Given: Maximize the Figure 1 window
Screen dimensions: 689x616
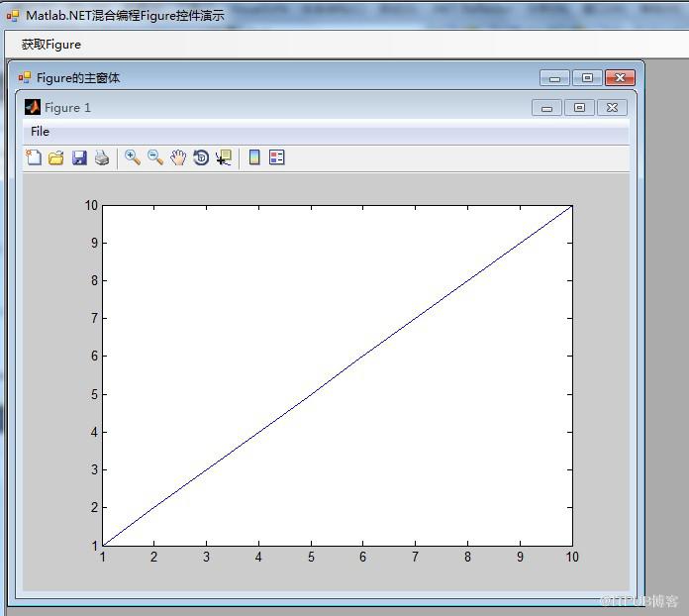Looking at the screenshot, I should click(579, 108).
